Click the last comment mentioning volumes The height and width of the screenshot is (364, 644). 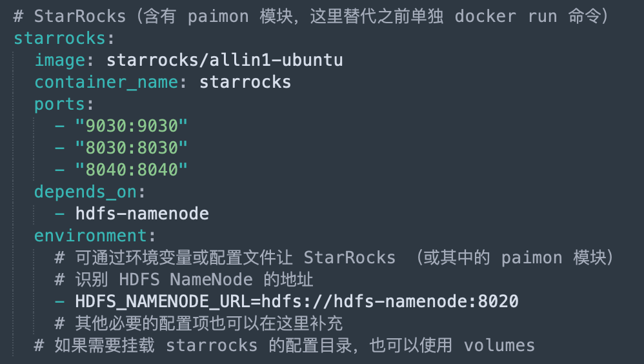[x=285, y=345]
